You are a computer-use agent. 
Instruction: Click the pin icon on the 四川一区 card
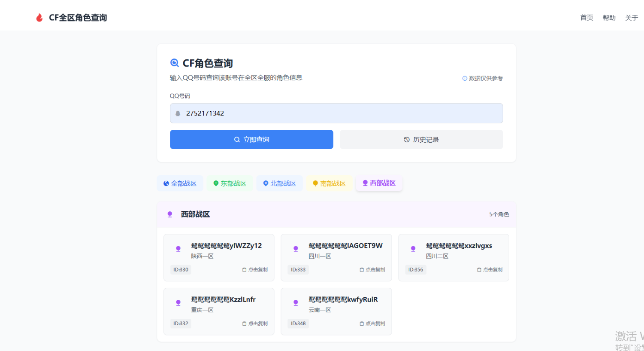(296, 249)
